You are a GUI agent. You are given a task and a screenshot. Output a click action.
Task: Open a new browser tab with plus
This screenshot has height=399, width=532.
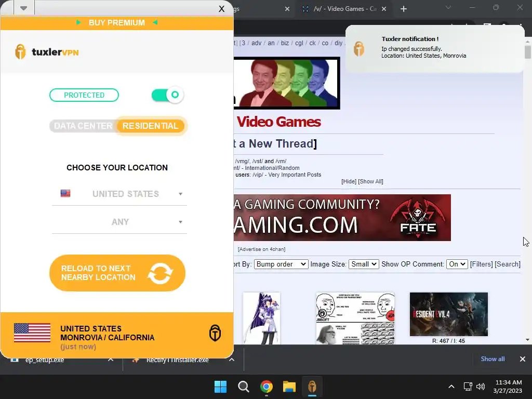coord(403,9)
